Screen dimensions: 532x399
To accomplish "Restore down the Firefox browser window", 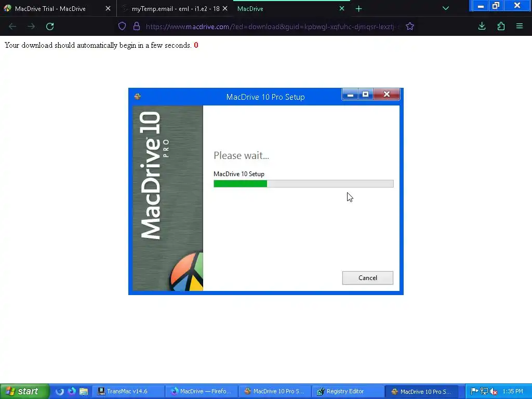I will (x=496, y=6).
